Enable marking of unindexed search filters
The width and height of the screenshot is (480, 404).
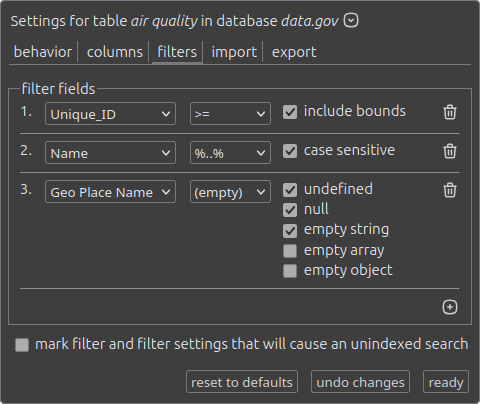[x=22, y=345]
